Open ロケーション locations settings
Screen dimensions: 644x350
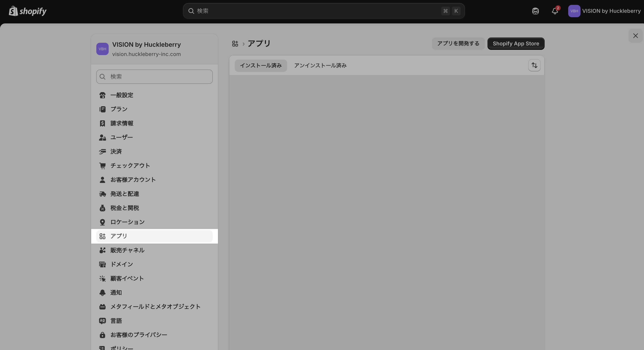tap(127, 222)
